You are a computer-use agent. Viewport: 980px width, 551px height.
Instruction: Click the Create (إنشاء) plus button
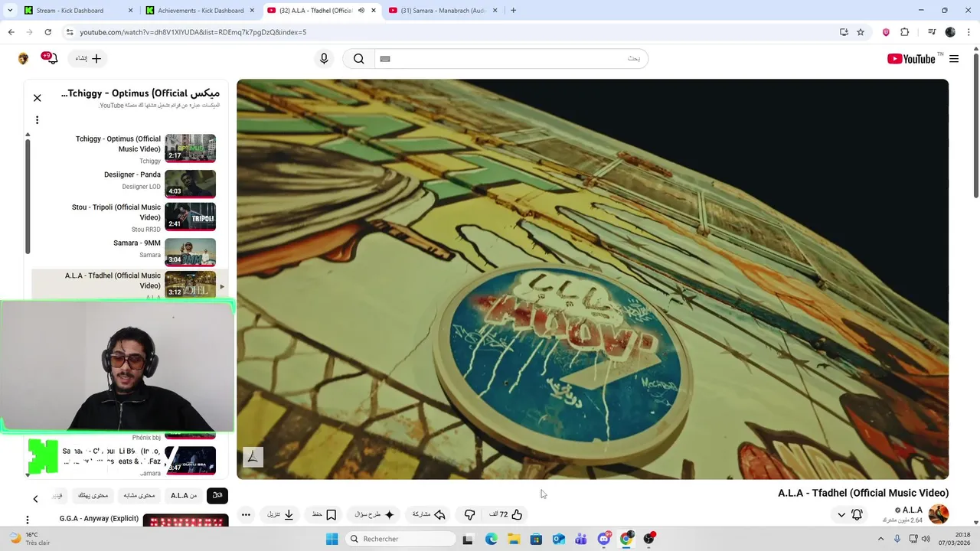pos(88,59)
